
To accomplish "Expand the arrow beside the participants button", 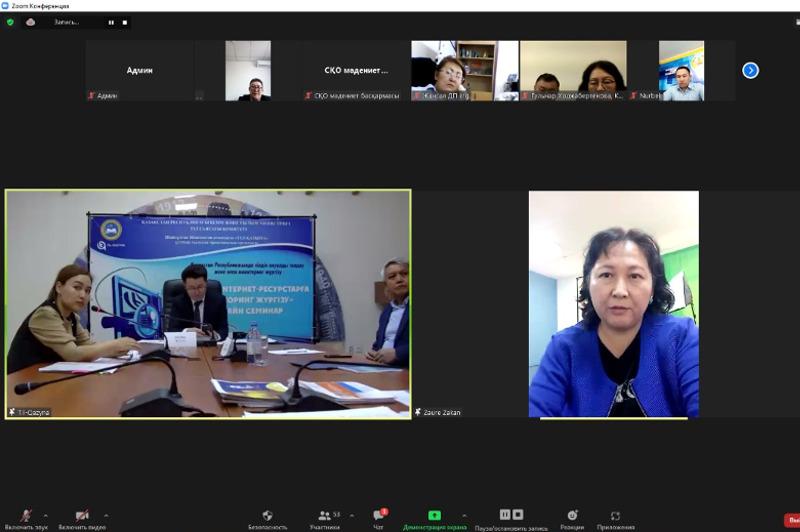I will tap(352, 515).
